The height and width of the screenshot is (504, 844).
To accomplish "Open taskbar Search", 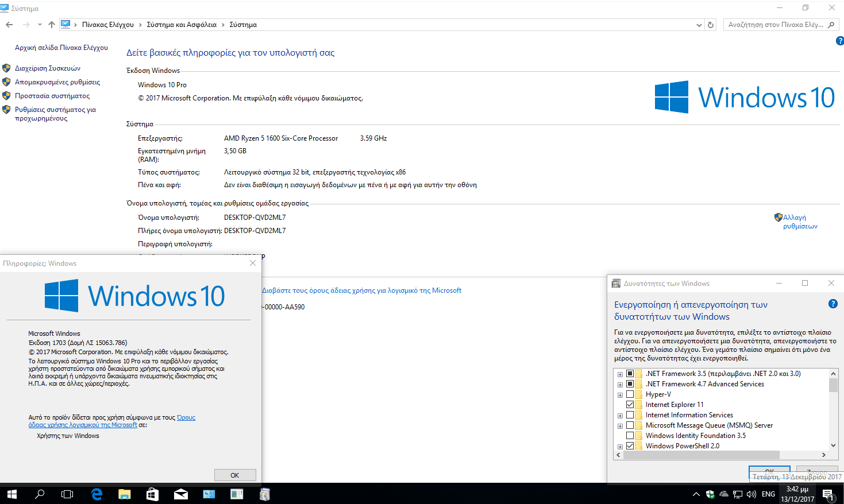I will point(40,494).
